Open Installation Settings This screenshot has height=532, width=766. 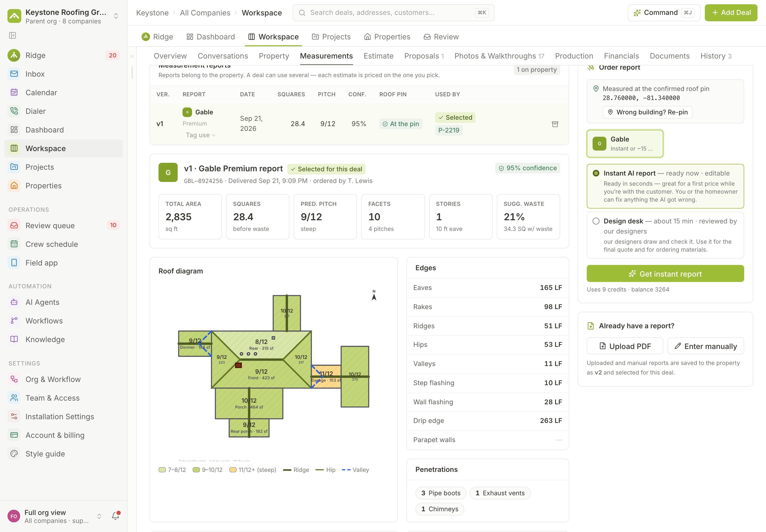63,417
